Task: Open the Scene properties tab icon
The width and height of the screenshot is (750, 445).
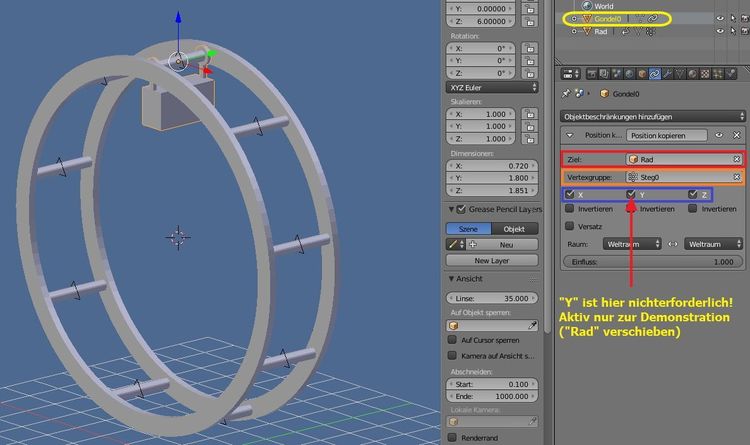Action: point(617,74)
